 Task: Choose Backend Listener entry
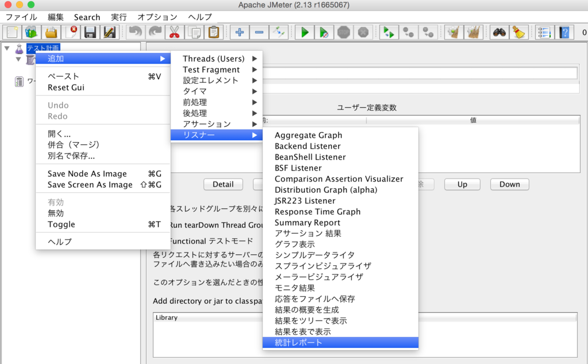(x=341, y=146)
